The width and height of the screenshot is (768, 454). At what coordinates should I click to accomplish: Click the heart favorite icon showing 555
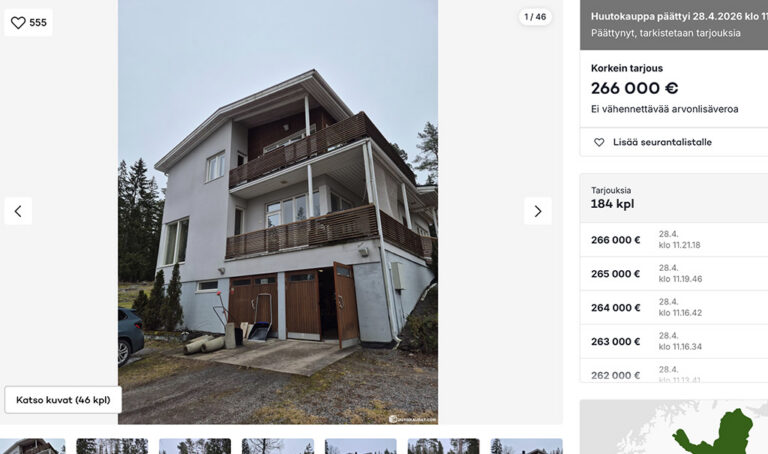[x=18, y=23]
